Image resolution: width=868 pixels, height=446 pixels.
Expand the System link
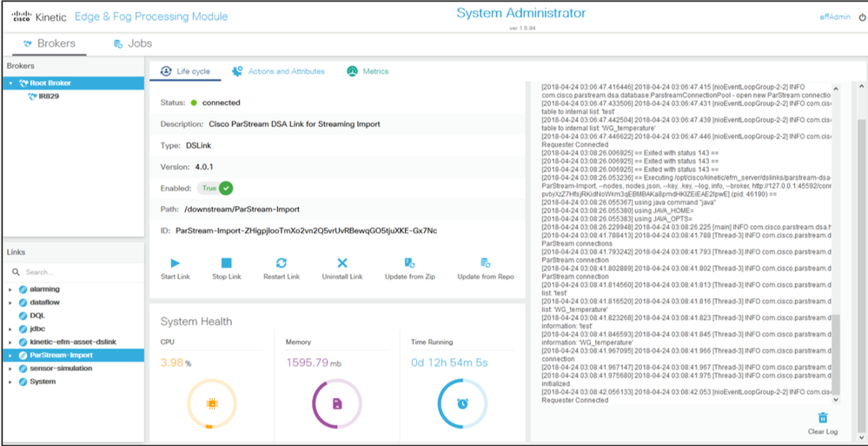[x=10, y=382]
